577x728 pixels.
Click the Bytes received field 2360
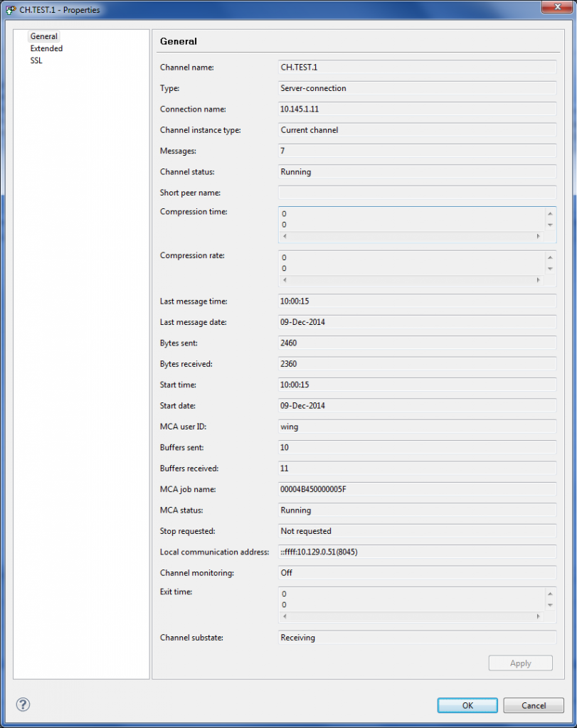tap(417, 363)
